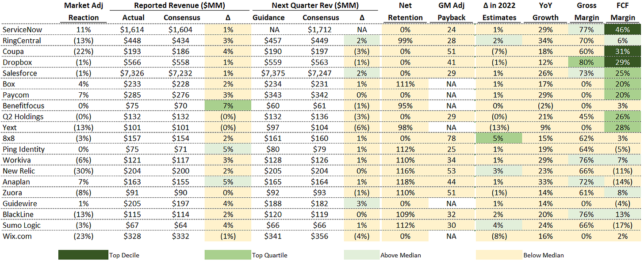This screenshot has height=264, width=644.
Task: Click the Next Quarter Rev ($MM) header
Action: [x=315, y=5]
